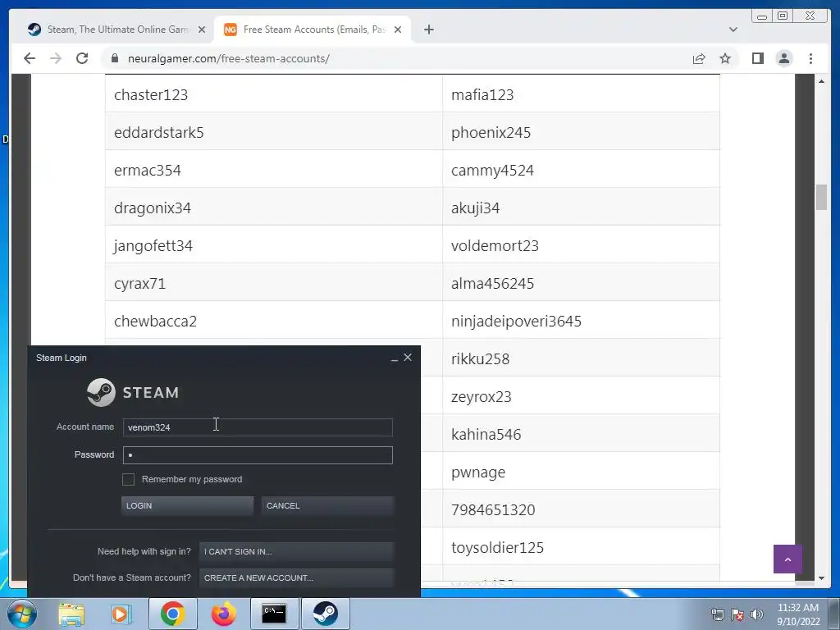This screenshot has height=630, width=840.
Task: Close the Steam Ultimate Online Game tab
Action: [202, 30]
